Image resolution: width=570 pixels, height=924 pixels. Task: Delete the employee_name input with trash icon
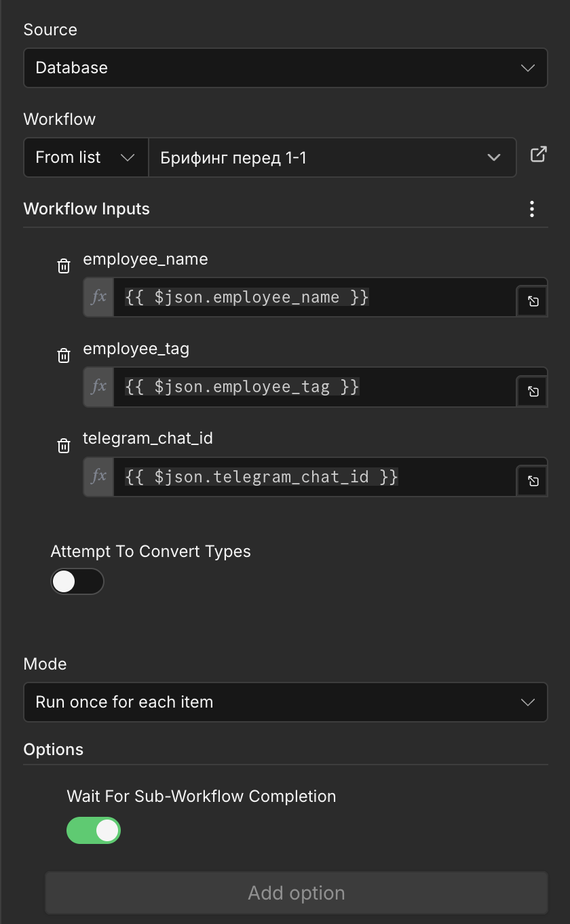coord(64,266)
